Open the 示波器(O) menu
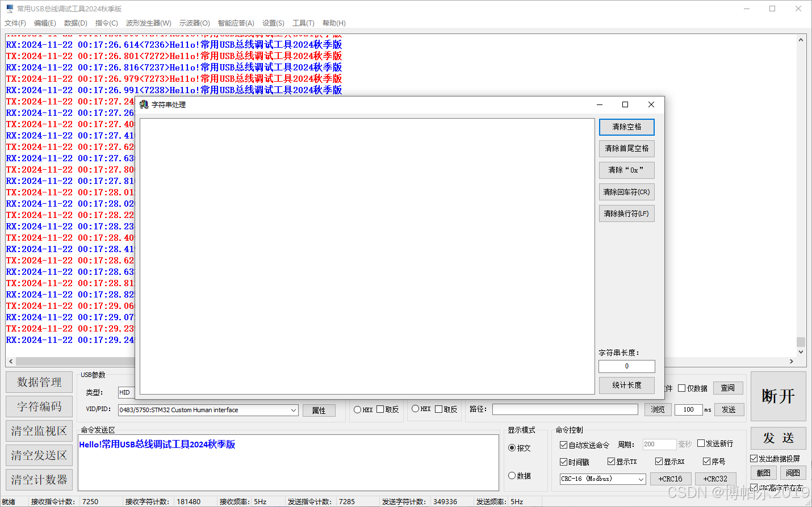 (x=195, y=23)
